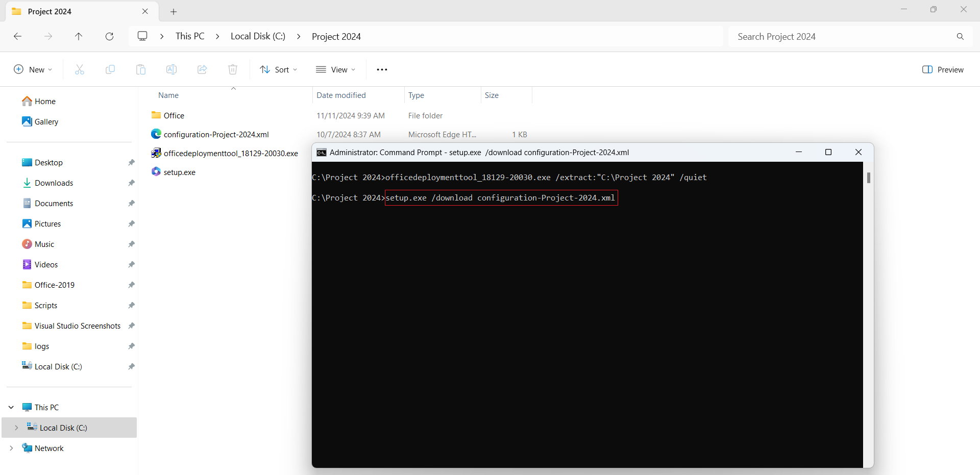The height and width of the screenshot is (475, 980).
Task: Click the Forward navigation arrow
Action: coord(48,36)
